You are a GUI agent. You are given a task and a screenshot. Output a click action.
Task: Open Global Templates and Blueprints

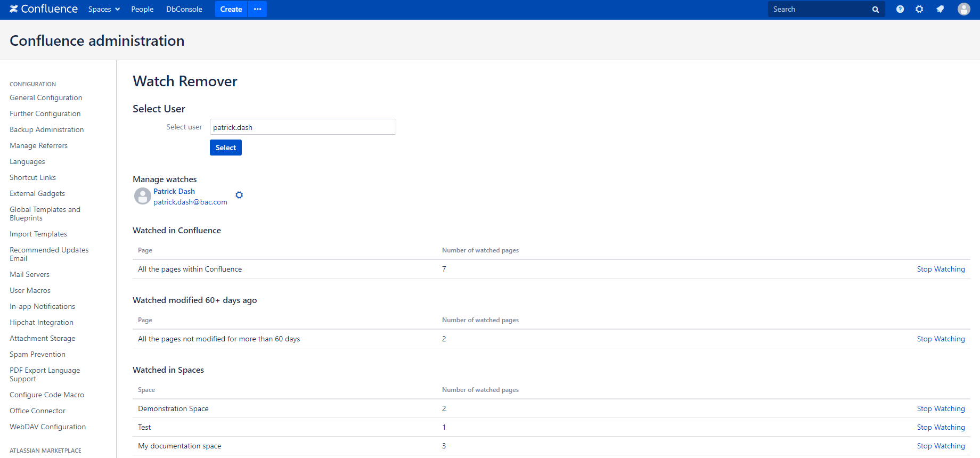[45, 214]
